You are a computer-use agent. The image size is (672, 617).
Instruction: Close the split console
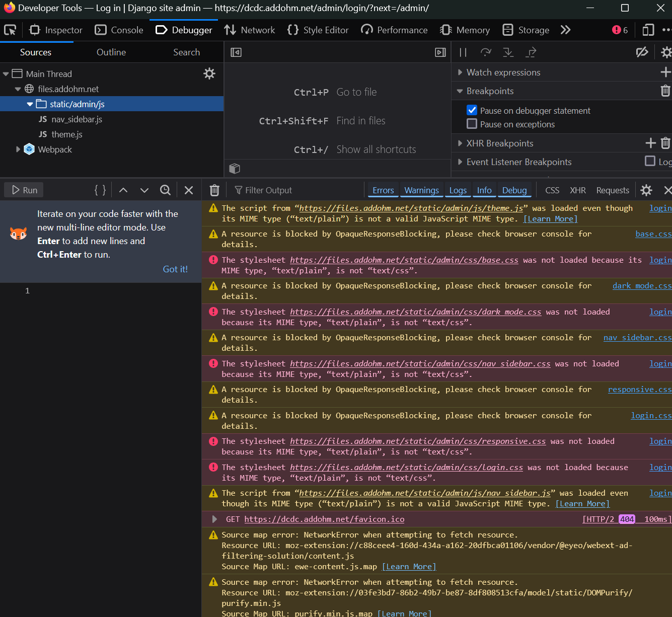667,190
